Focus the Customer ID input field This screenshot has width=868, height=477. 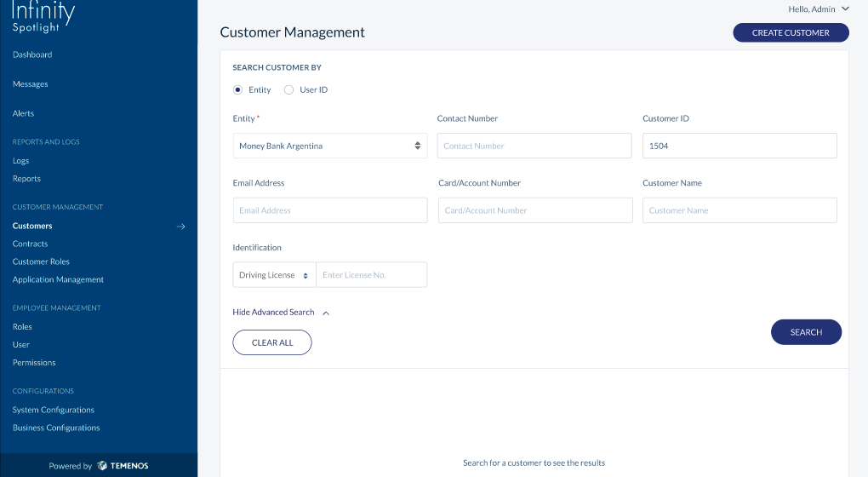[740, 146]
